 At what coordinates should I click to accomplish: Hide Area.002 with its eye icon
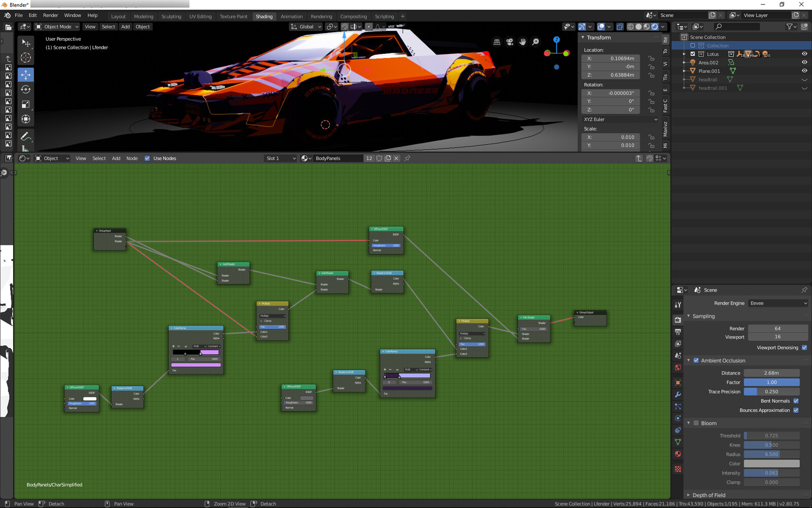pyautogui.click(x=804, y=62)
